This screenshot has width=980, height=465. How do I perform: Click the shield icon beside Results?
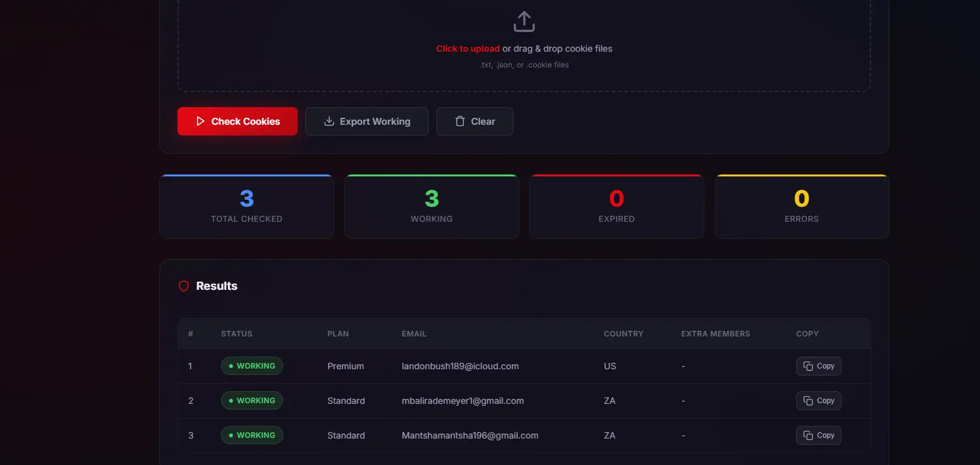pyautogui.click(x=184, y=286)
